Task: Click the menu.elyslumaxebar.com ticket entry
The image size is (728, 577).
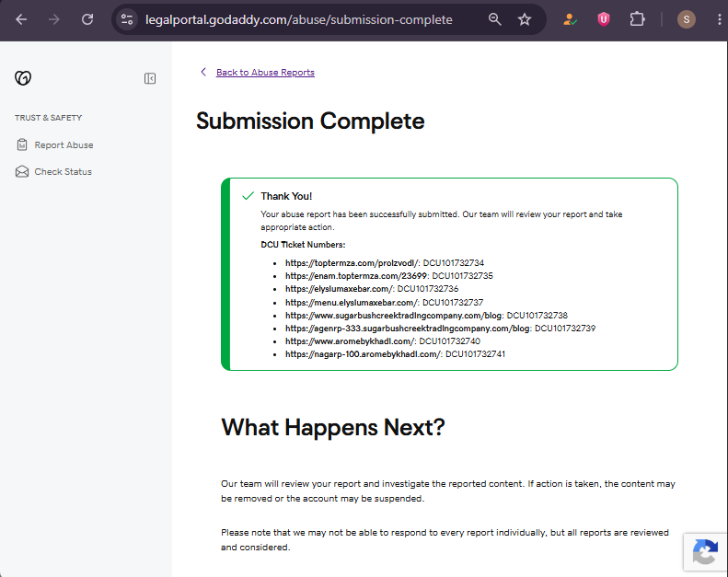Action: click(384, 303)
